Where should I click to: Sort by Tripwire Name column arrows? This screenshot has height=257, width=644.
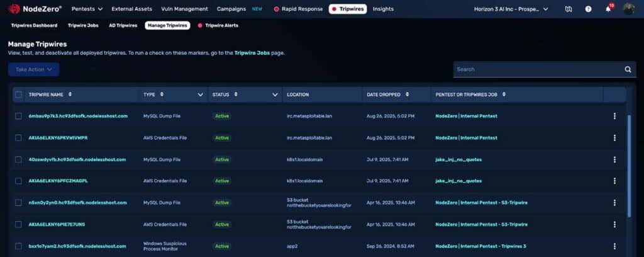tap(70, 94)
